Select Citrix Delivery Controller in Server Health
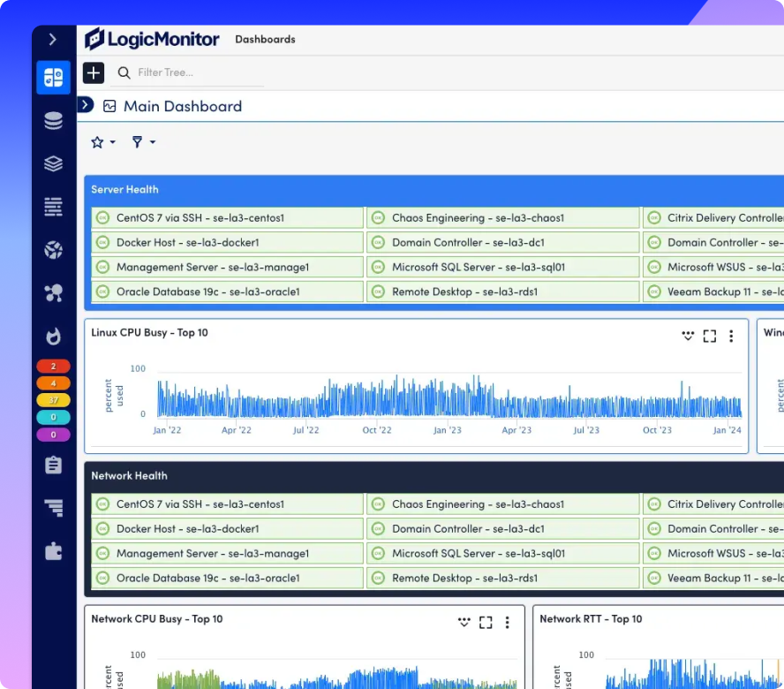This screenshot has height=689, width=784. point(713,217)
